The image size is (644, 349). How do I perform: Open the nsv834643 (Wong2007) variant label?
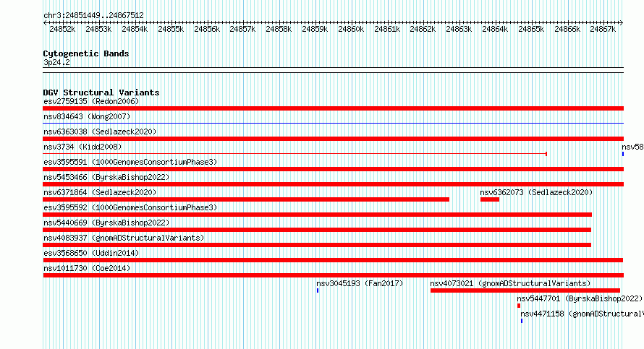pyautogui.click(x=87, y=116)
